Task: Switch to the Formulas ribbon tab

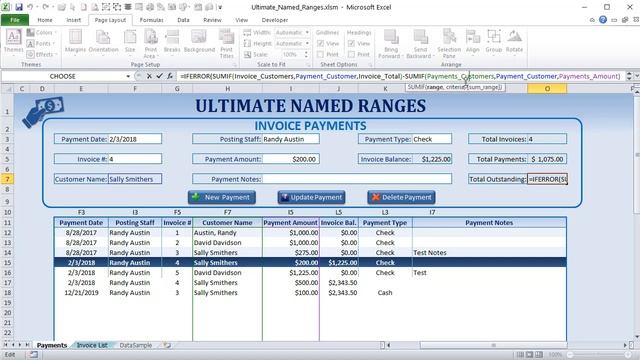Action: 151,20
